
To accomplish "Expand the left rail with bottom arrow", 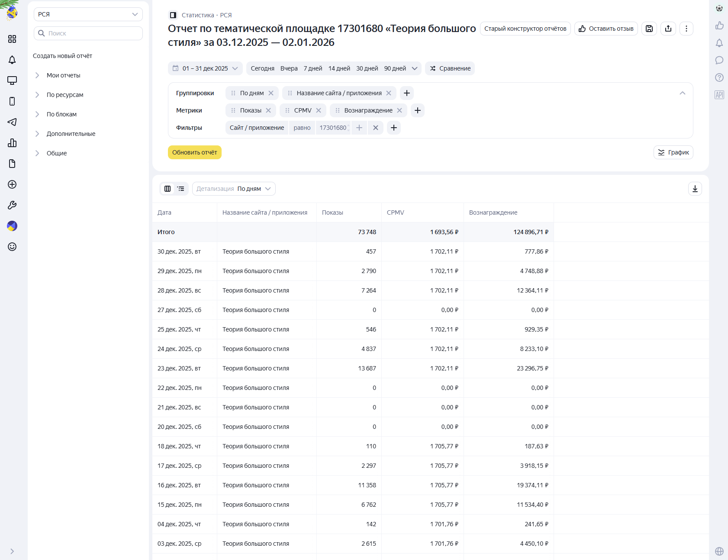I will pos(12,551).
